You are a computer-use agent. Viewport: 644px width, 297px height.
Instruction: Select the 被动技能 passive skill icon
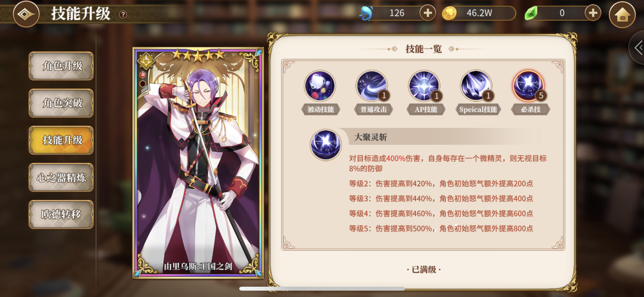tap(320, 86)
